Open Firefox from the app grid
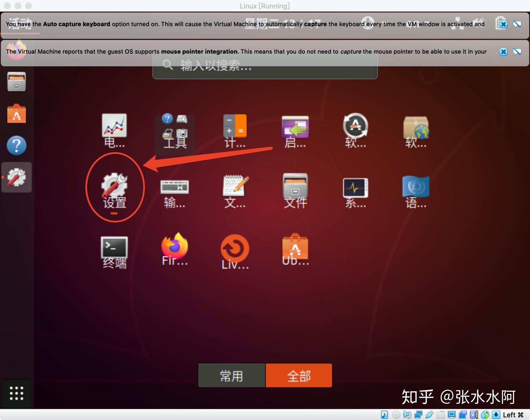 tap(174, 248)
